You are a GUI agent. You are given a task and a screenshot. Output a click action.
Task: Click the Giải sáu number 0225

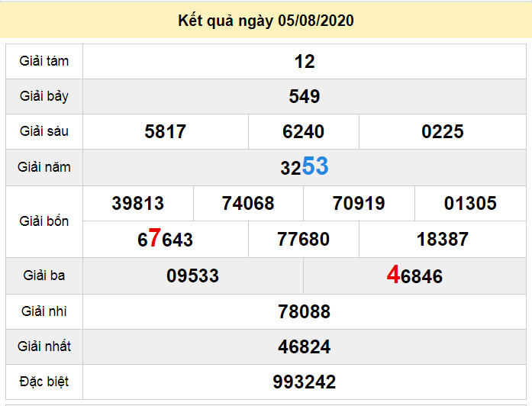point(443,131)
